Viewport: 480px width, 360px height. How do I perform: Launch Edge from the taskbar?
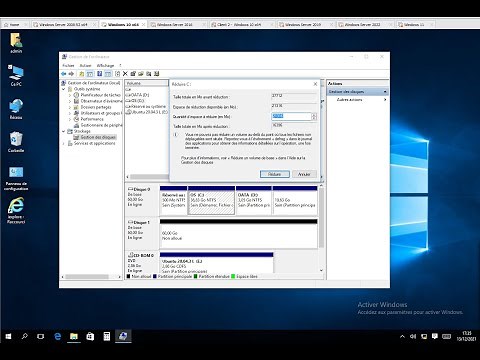pos(57,336)
